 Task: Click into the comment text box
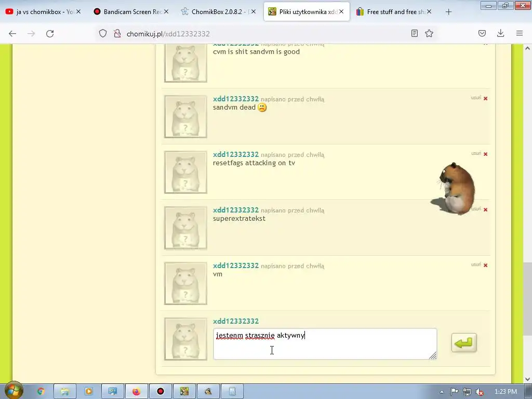[325, 344]
